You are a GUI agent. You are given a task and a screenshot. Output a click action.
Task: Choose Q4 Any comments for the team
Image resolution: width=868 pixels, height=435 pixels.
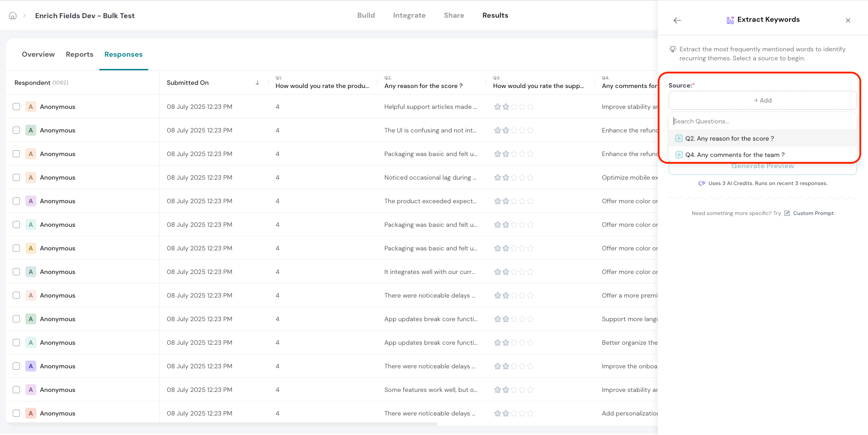click(x=734, y=155)
